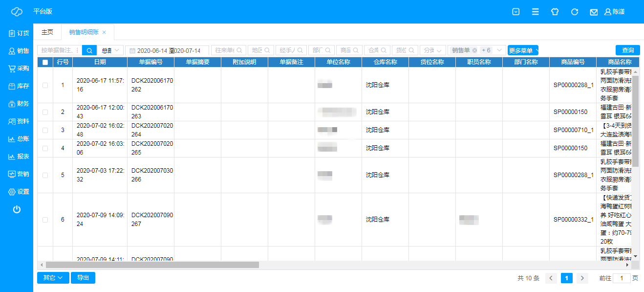Check the checkbox for row 1
The height and width of the screenshot is (292, 644).
[45, 85]
